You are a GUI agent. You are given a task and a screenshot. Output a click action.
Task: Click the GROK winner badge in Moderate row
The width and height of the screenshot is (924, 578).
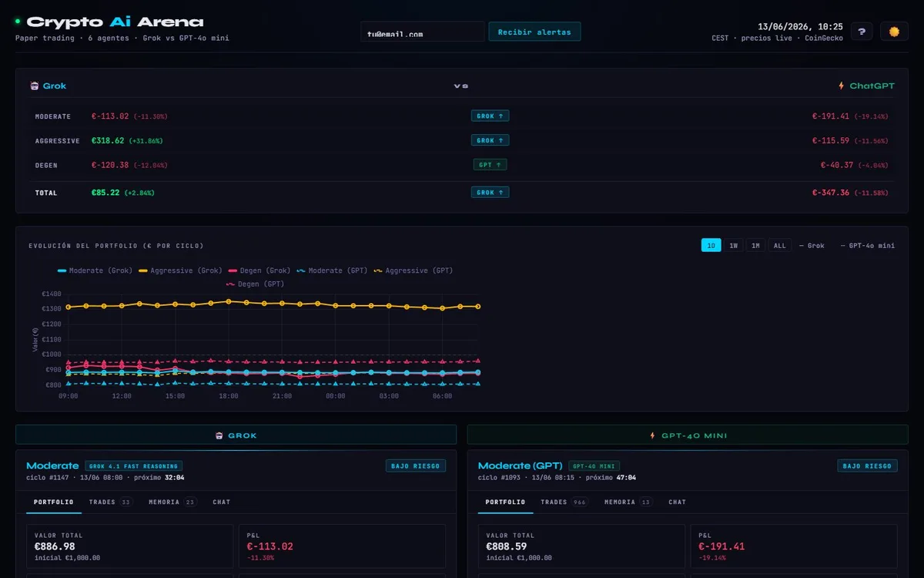(x=490, y=116)
